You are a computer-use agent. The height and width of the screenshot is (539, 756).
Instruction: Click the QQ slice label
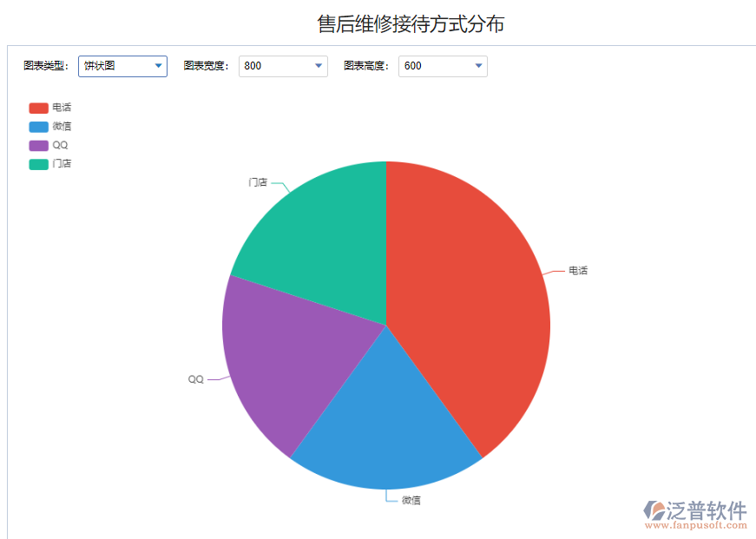coord(195,378)
